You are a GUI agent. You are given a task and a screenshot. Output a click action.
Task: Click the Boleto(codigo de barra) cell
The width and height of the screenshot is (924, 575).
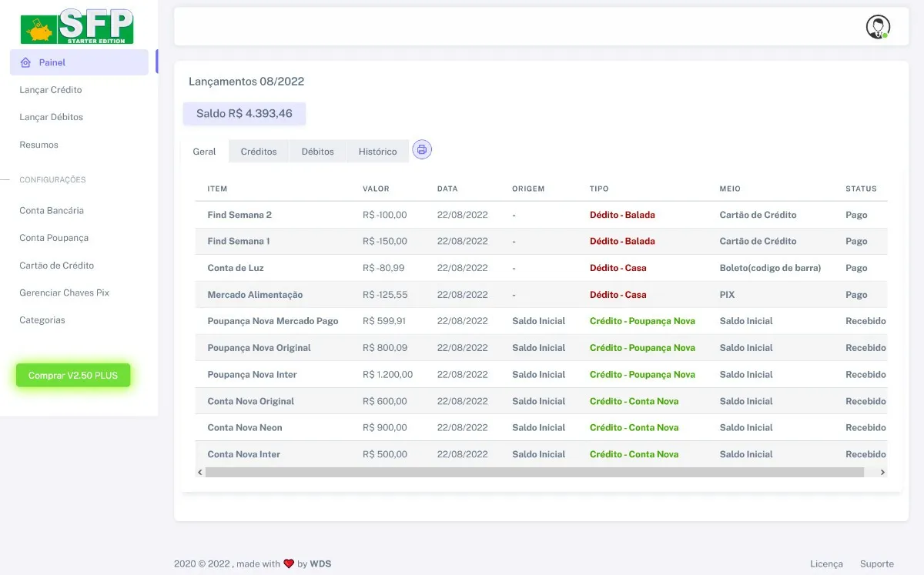pos(770,268)
